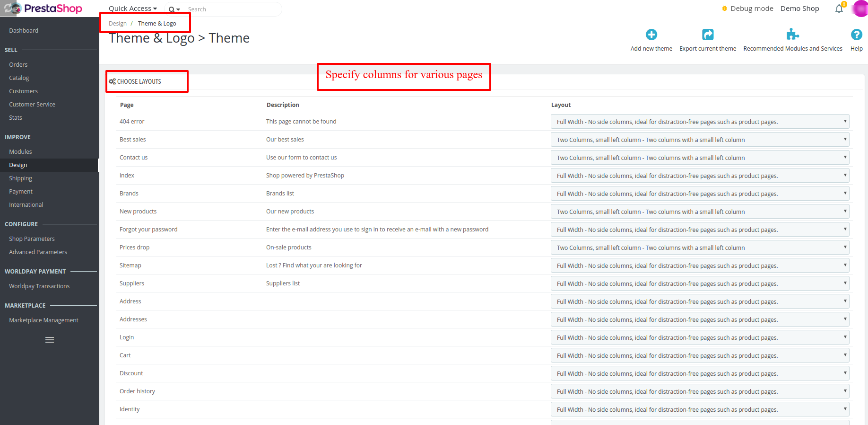Image resolution: width=868 pixels, height=425 pixels.
Task: Open layout dropdown for Address
Action: [x=700, y=301]
